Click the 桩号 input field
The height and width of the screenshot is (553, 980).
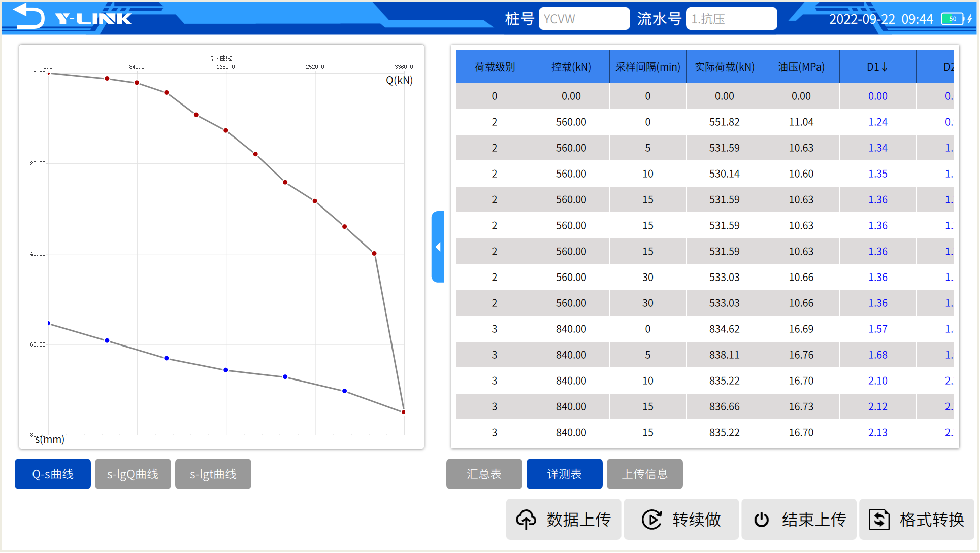click(x=584, y=19)
